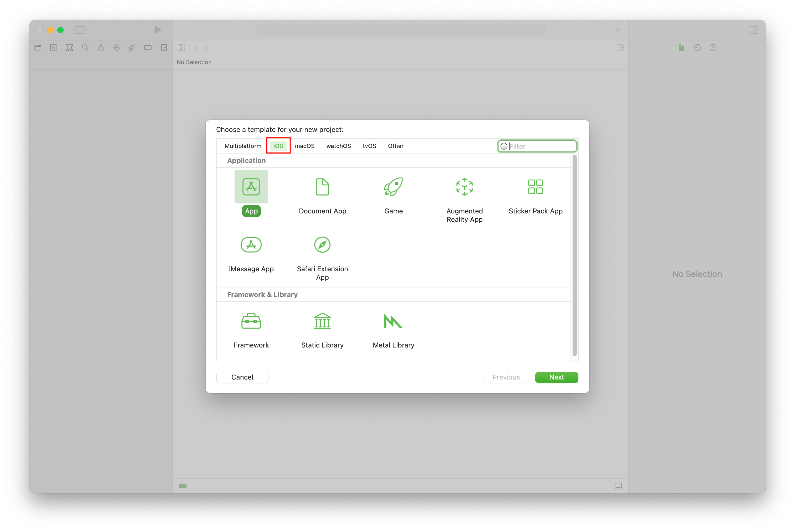Click the Next button

point(556,377)
